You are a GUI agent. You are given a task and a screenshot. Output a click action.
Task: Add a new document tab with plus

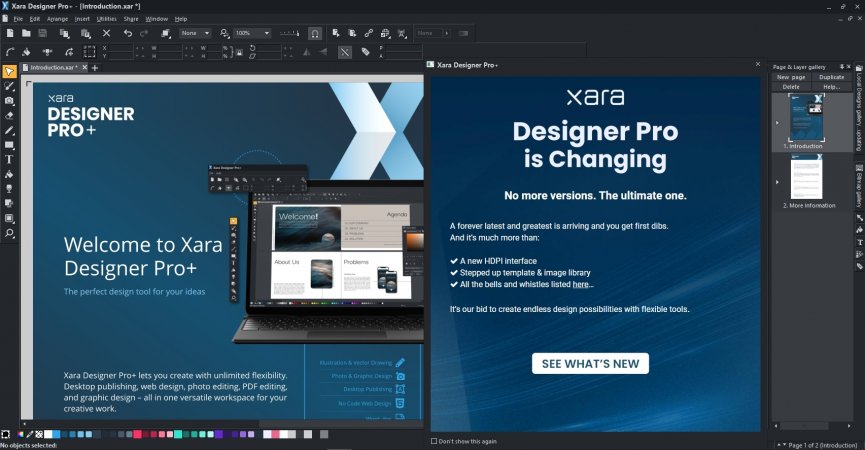[x=95, y=68]
